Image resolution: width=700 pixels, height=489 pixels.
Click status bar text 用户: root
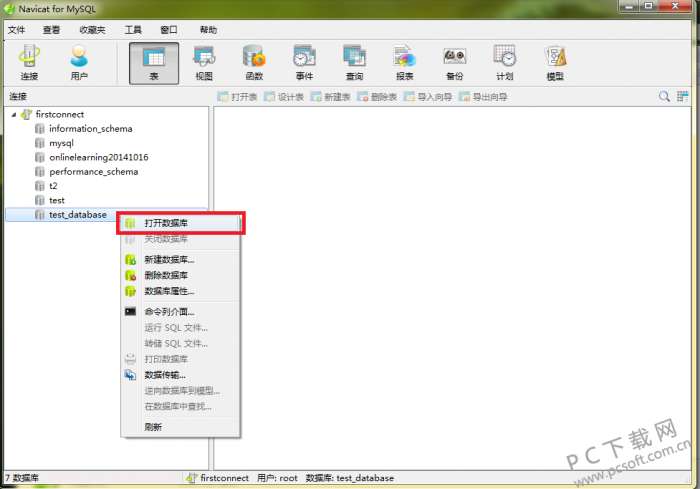(x=277, y=478)
